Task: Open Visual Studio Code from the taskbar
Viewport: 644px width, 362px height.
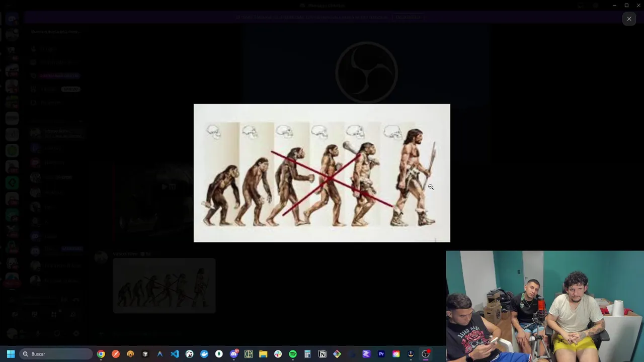Action: tap(175, 354)
